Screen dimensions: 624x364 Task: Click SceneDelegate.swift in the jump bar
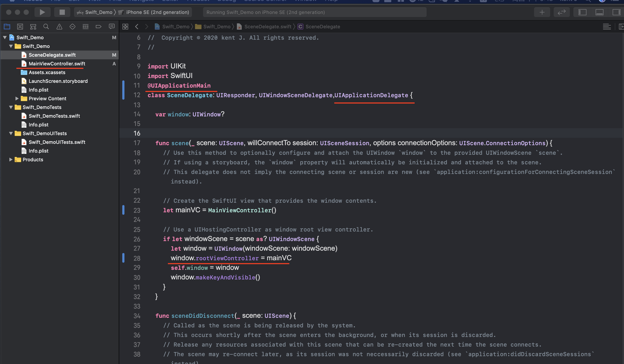(267, 26)
